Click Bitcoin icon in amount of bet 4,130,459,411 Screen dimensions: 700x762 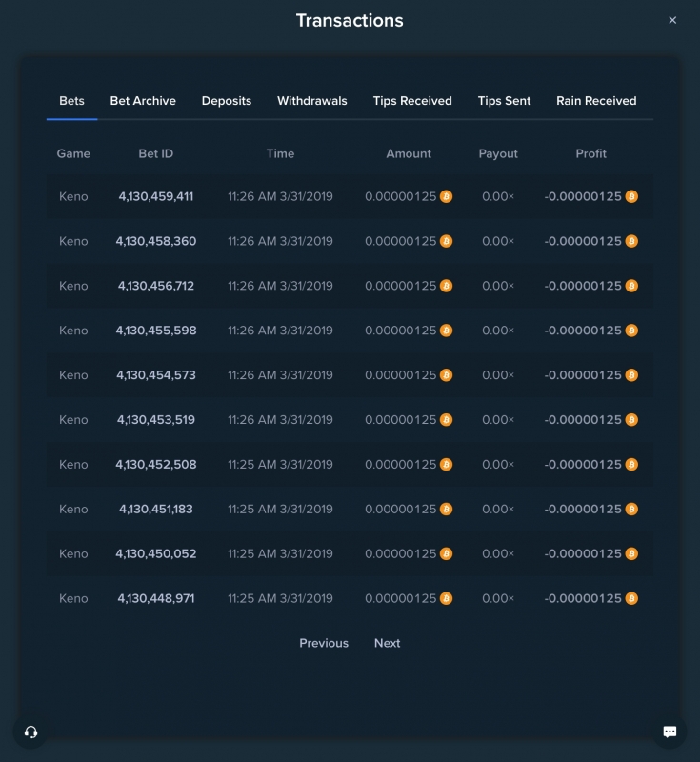point(446,196)
